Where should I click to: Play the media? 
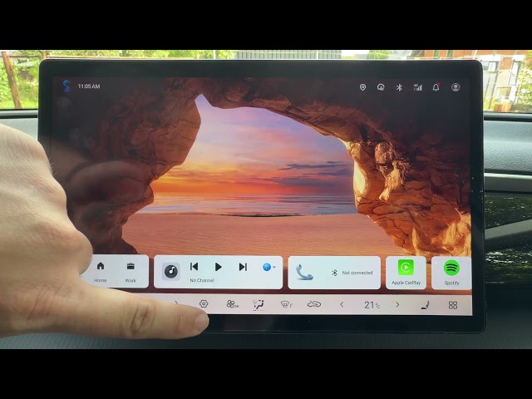coord(219,267)
